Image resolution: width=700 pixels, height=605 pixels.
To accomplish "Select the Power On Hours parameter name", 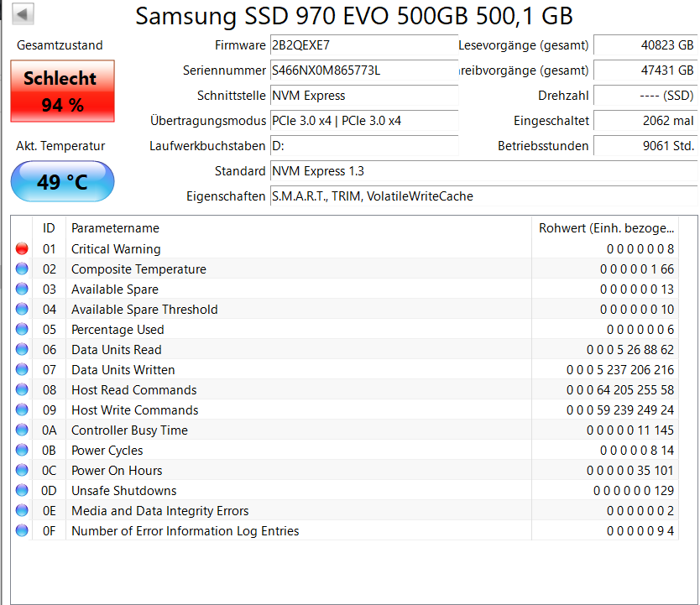I will click(117, 470).
